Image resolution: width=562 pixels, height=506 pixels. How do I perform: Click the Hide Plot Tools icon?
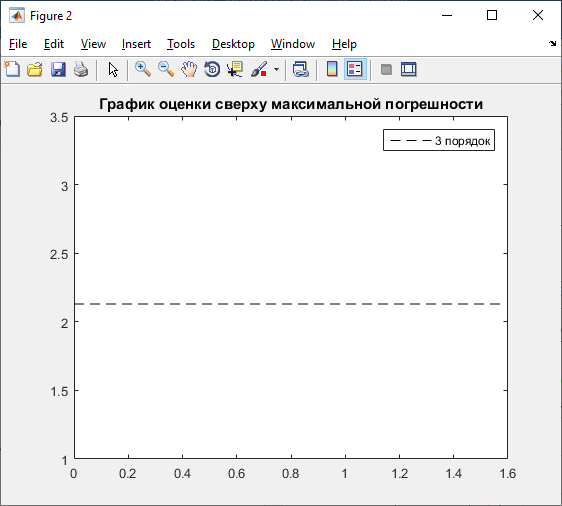(x=386, y=69)
